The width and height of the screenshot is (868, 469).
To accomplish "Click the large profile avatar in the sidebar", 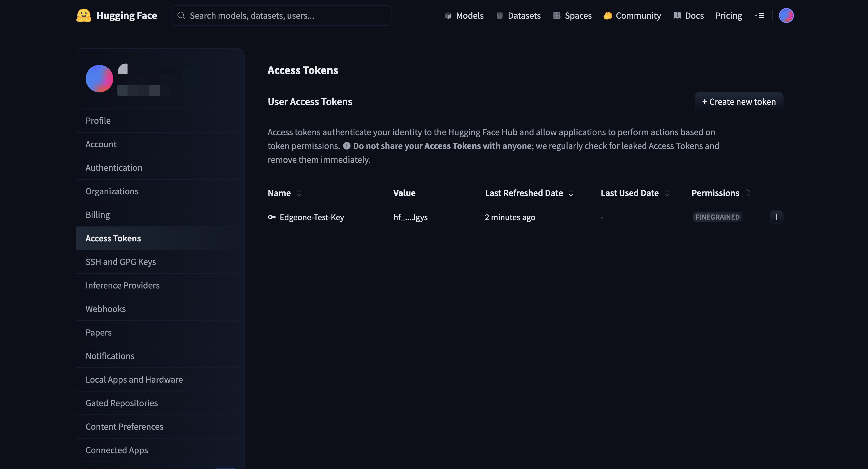I will pyautogui.click(x=99, y=78).
